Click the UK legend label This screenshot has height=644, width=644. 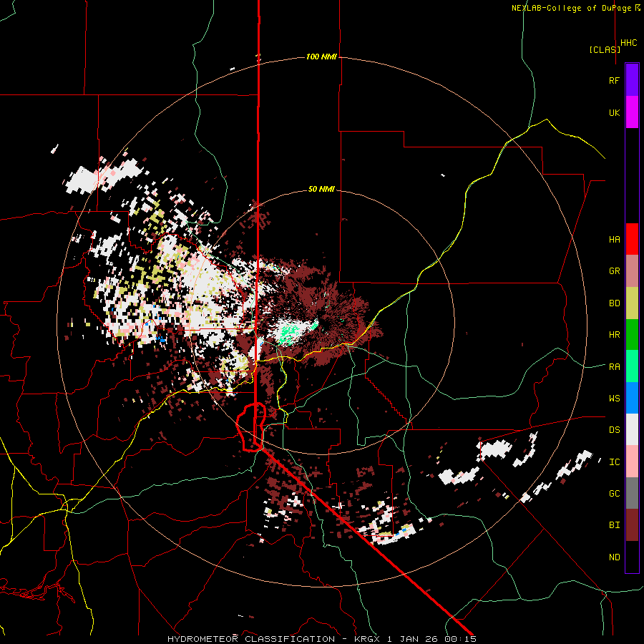[x=614, y=112]
